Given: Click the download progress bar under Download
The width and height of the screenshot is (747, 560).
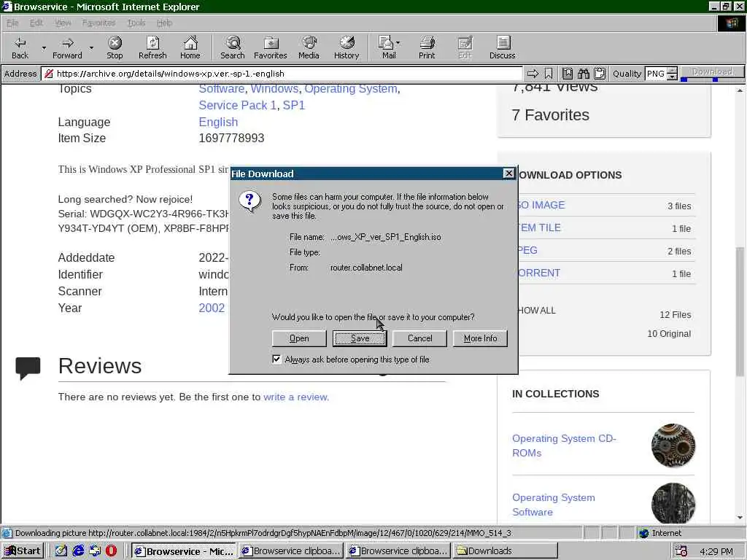Looking at the screenshot, I should 712,79.
